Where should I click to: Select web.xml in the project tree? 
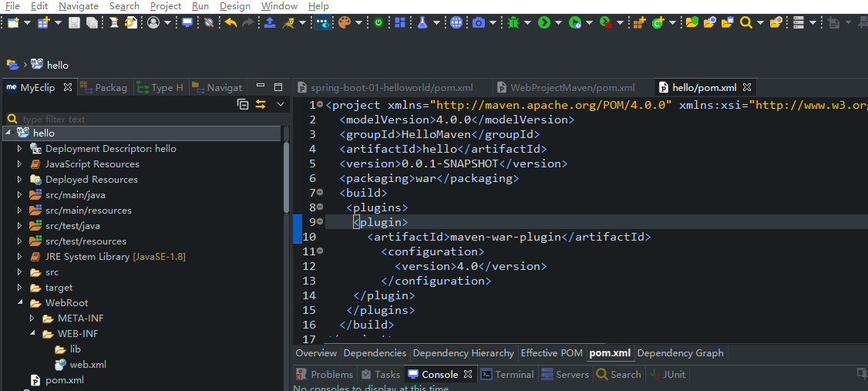[87, 365]
